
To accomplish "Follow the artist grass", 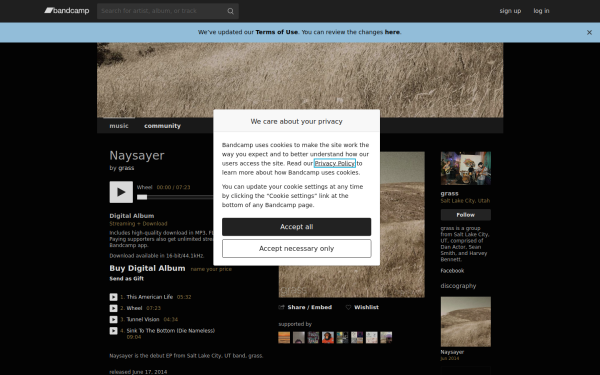I will coord(466,215).
